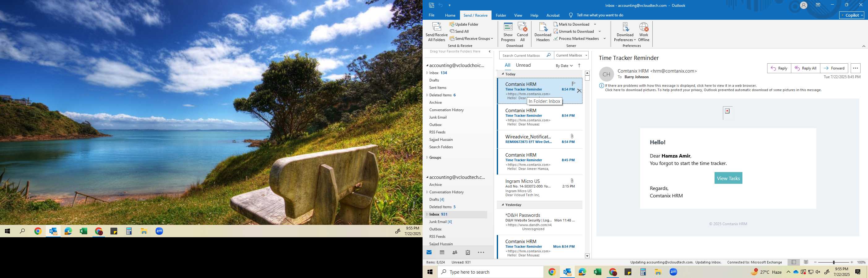The image size is (868, 278).
Task: Open Send/Receive Groups dropdown
Action: coord(471,38)
